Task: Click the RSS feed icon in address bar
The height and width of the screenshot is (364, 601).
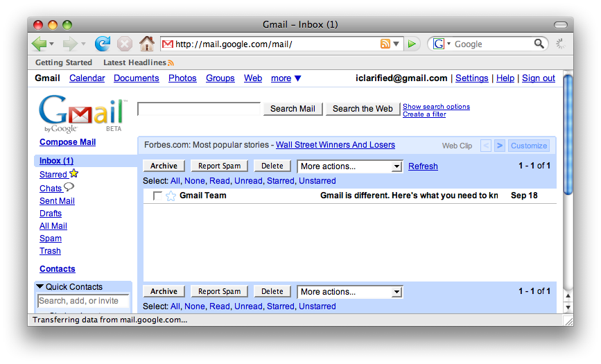Action: point(385,44)
